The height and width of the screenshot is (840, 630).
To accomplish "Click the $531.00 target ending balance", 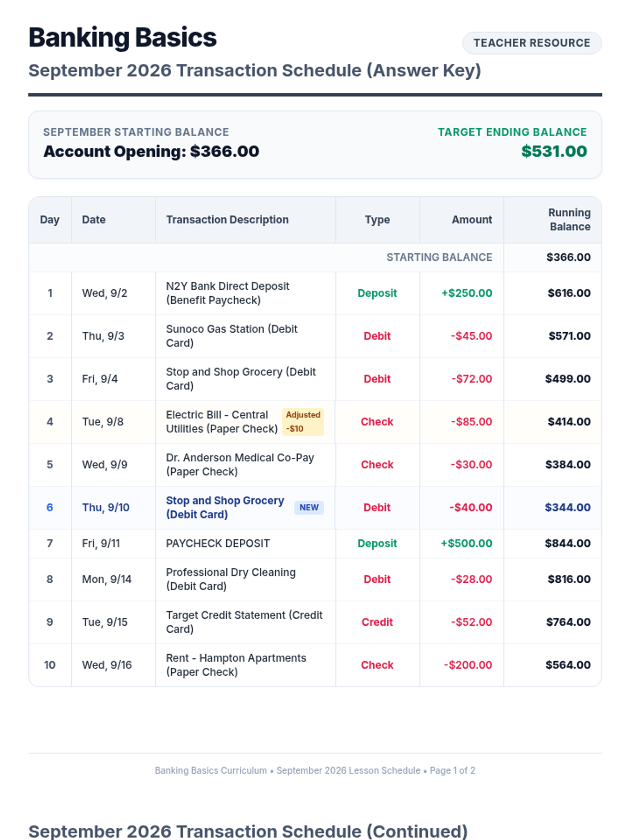I will click(x=554, y=151).
